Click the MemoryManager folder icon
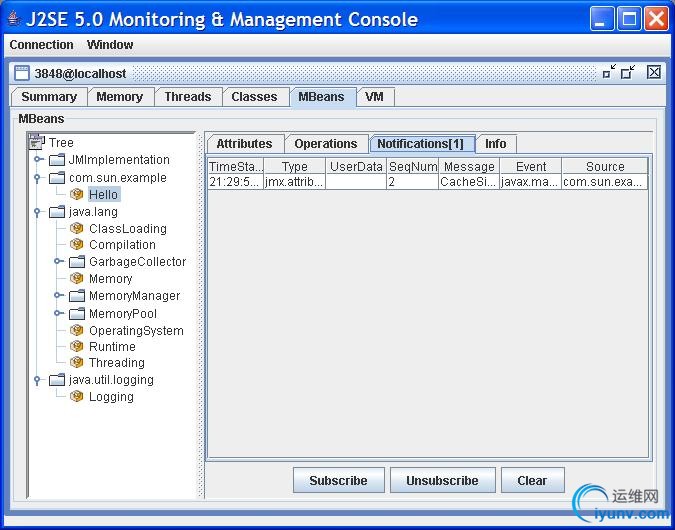This screenshot has height=530, width=675. pyautogui.click(x=77, y=296)
